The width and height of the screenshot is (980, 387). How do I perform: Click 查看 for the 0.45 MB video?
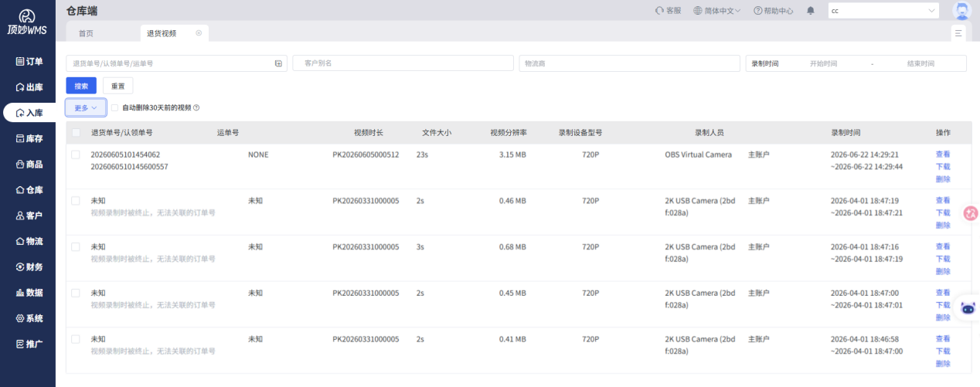point(943,294)
